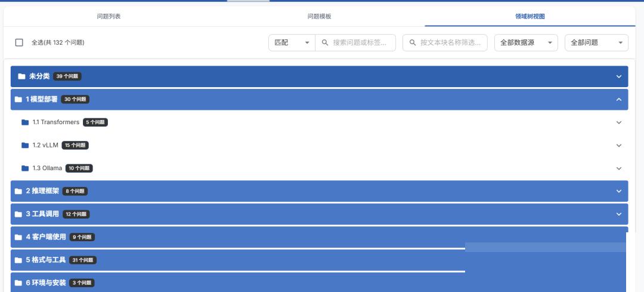Click the 30 个问题 count badge
Image resolution: width=644 pixels, height=292 pixels.
tap(75, 100)
